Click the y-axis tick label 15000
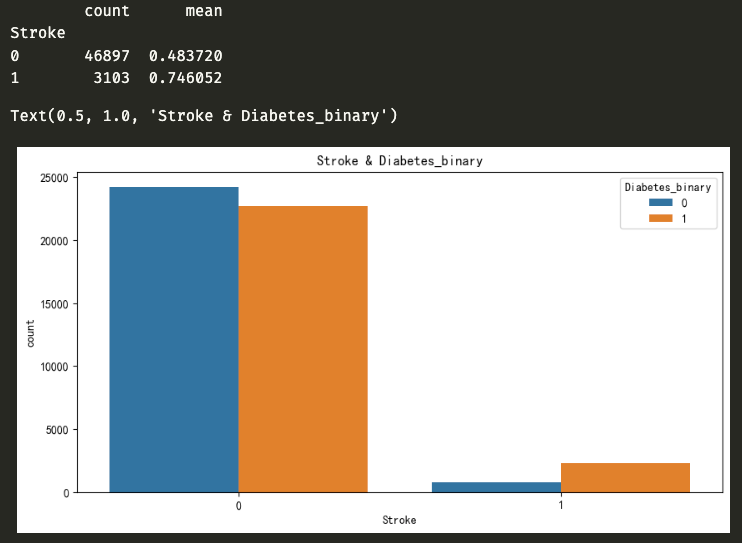The height and width of the screenshot is (543, 742). click(x=54, y=304)
